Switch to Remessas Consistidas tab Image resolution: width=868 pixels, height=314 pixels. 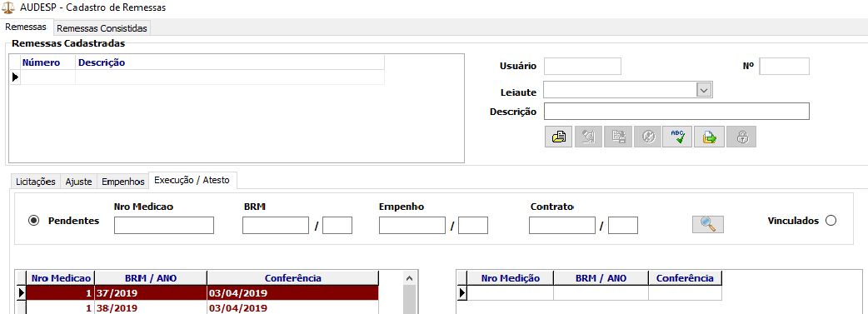pos(102,27)
